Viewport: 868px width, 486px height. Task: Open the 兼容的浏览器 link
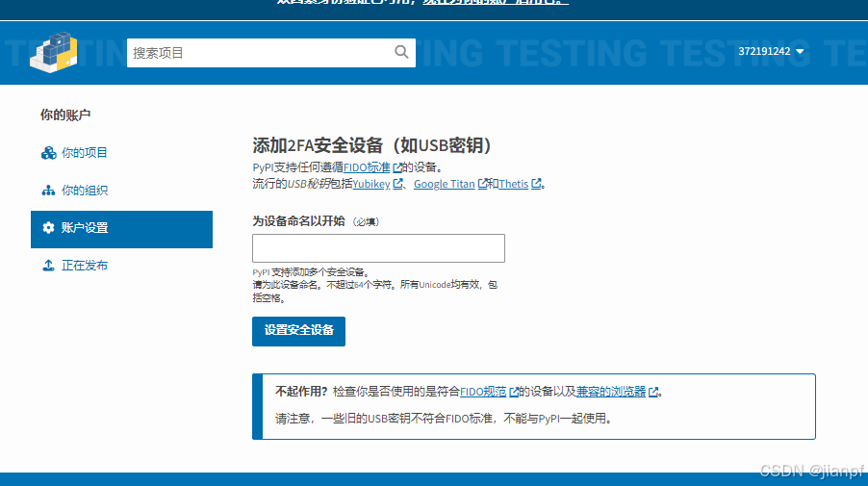coord(611,392)
